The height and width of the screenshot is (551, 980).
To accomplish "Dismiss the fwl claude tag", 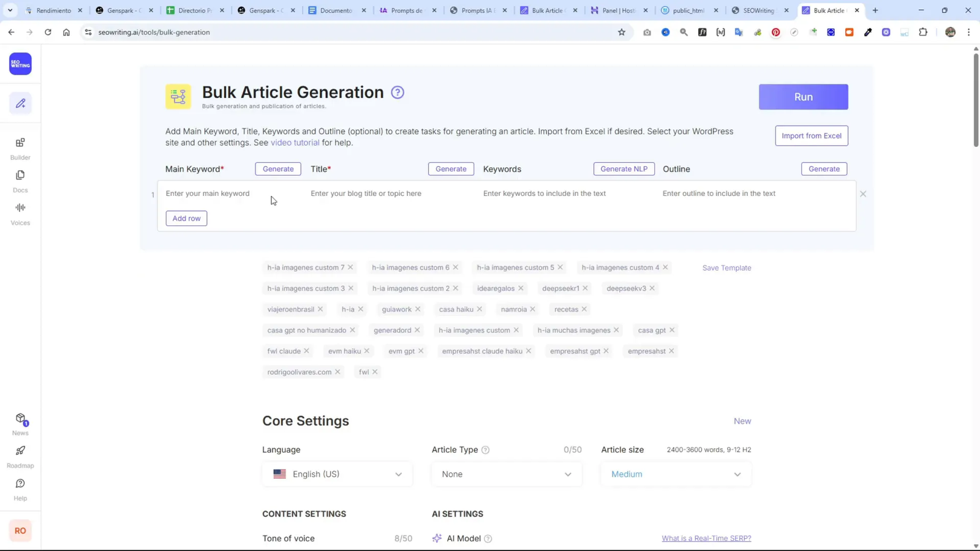I will [x=306, y=351].
